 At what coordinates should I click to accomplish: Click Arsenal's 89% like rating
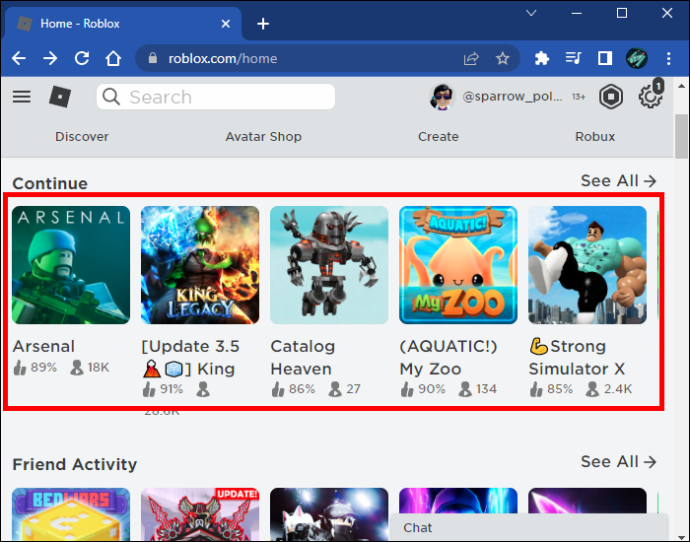pyautogui.click(x=35, y=367)
